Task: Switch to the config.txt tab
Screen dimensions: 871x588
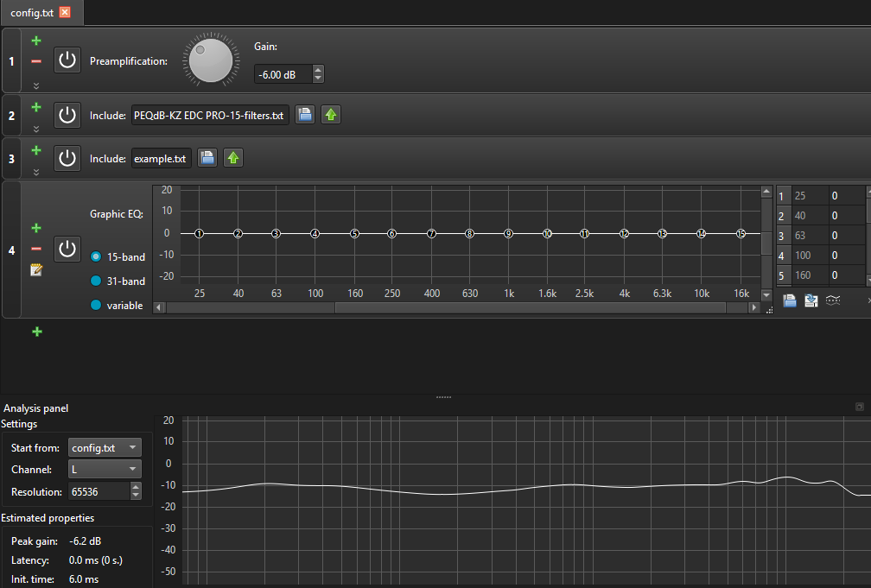Action: click(x=32, y=13)
